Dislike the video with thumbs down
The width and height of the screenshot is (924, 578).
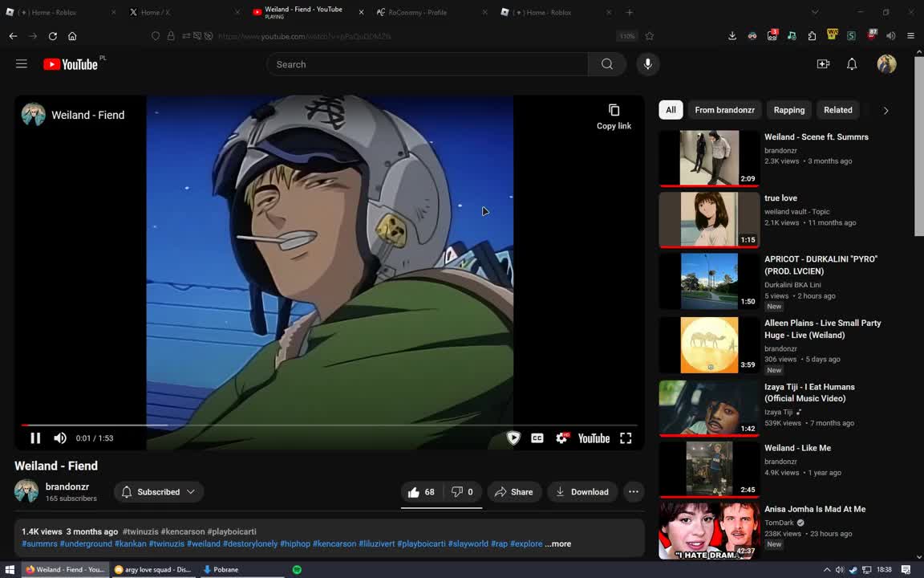tap(462, 492)
